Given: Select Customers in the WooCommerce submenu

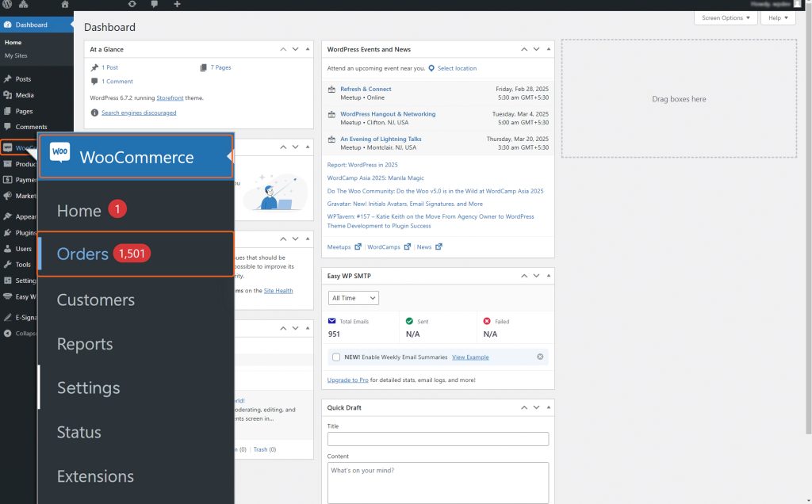Looking at the screenshot, I should click(x=95, y=300).
